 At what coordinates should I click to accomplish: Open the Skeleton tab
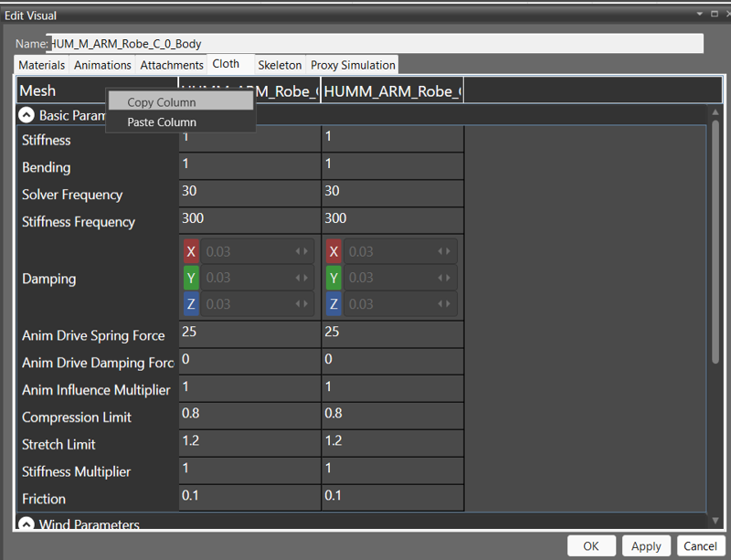[280, 65]
